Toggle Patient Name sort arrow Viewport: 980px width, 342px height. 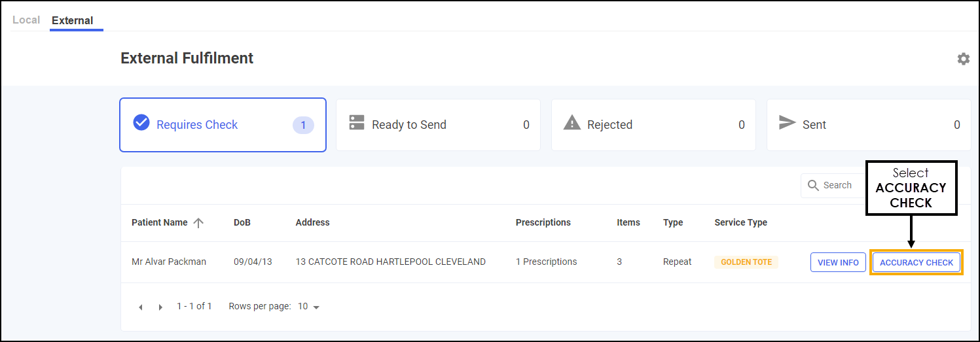198,223
